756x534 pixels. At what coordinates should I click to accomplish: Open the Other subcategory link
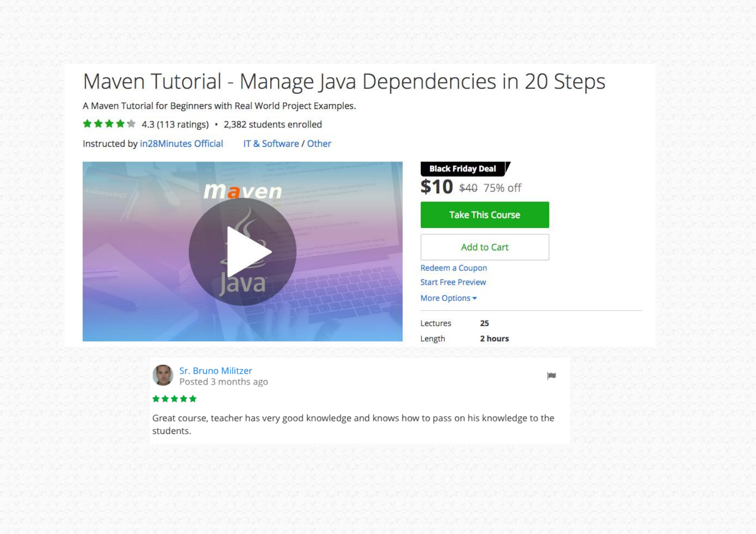(319, 144)
